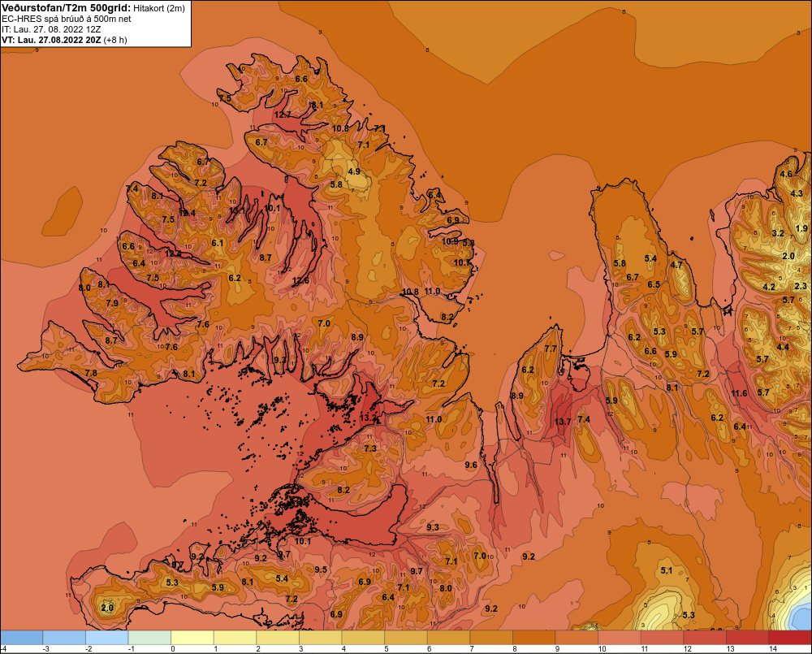Click the legend swatch between -4 and -3
This screenshot has height=654, width=812.
(22, 638)
